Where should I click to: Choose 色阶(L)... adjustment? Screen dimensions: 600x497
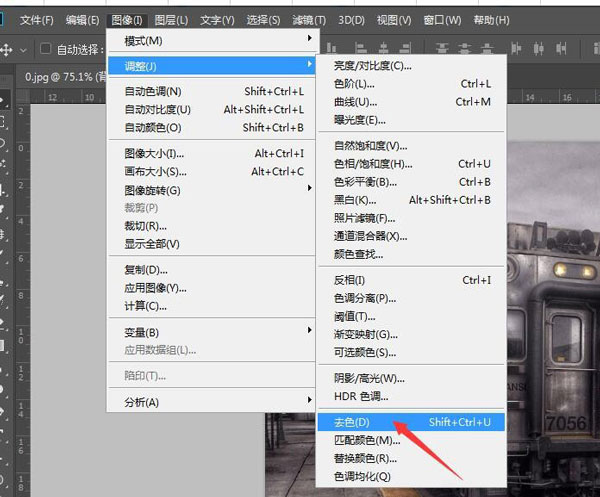pyautogui.click(x=411, y=84)
